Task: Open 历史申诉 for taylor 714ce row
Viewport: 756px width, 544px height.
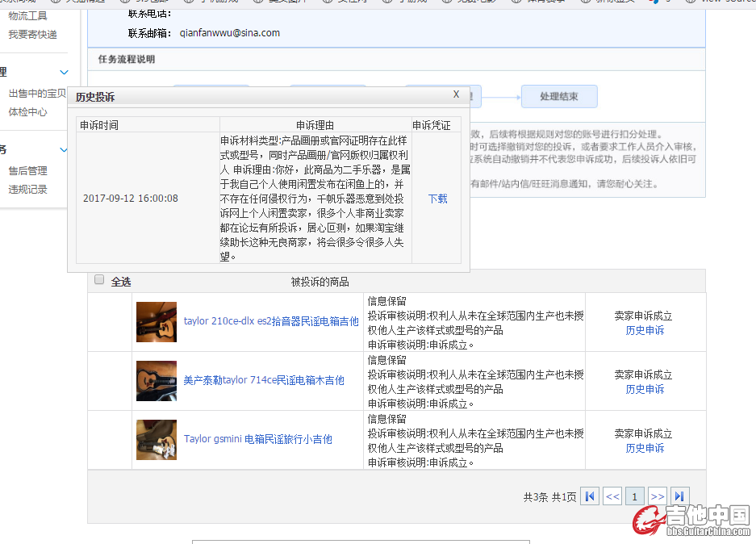Action: coord(645,389)
